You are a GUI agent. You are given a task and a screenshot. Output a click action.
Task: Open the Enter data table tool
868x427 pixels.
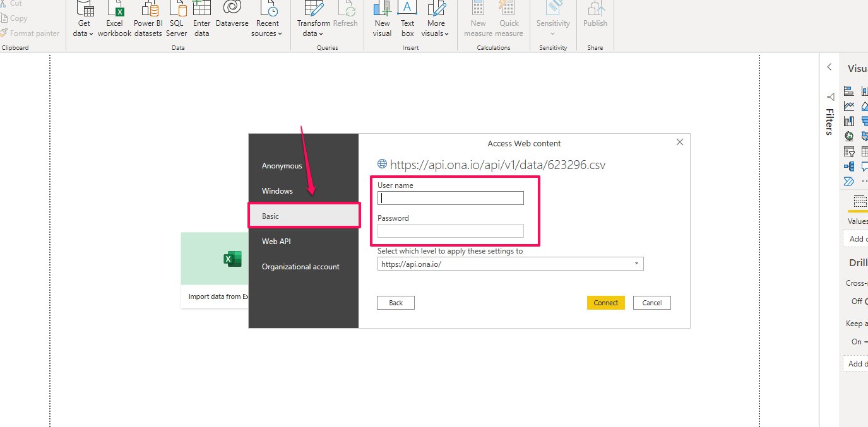click(201, 20)
